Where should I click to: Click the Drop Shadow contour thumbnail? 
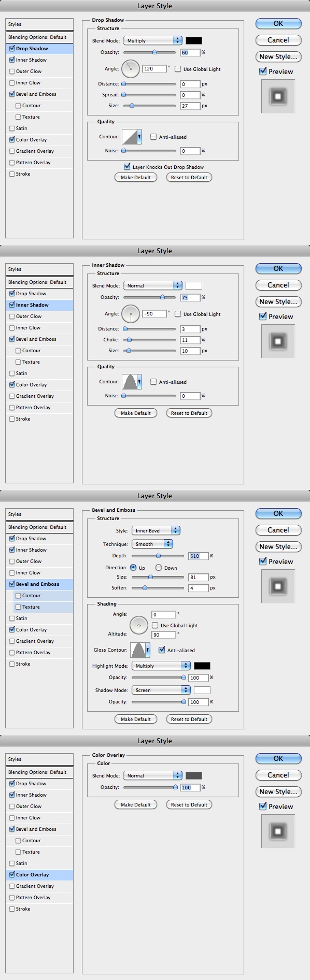click(129, 137)
